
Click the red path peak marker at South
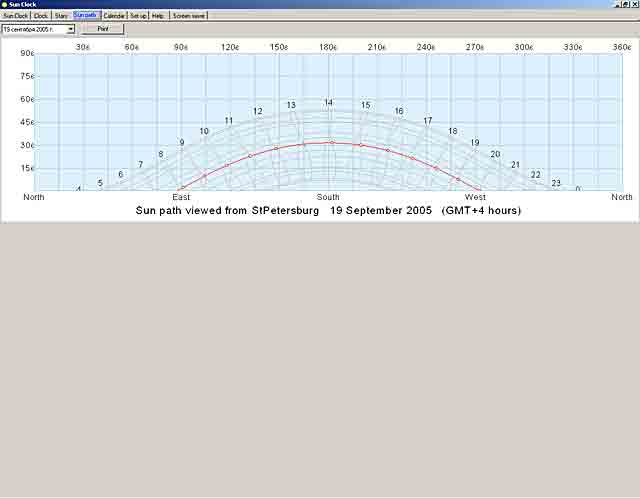coord(333,143)
